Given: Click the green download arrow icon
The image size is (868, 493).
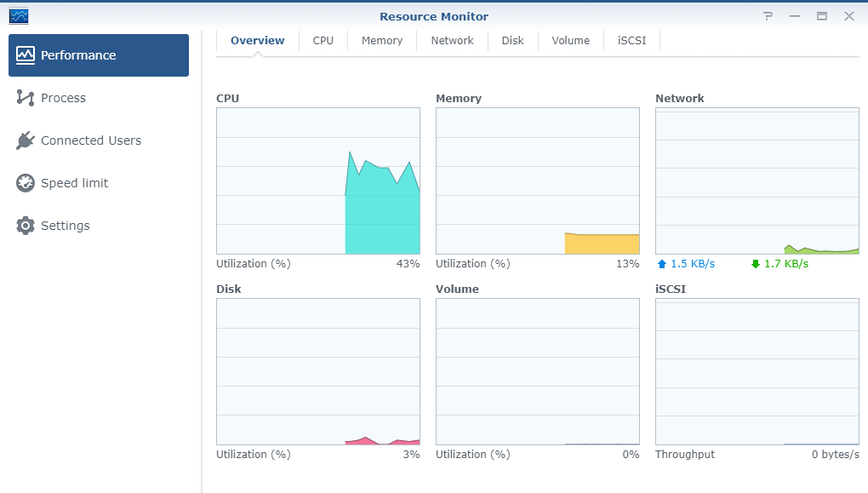Looking at the screenshot, I should tap(755, 264).
